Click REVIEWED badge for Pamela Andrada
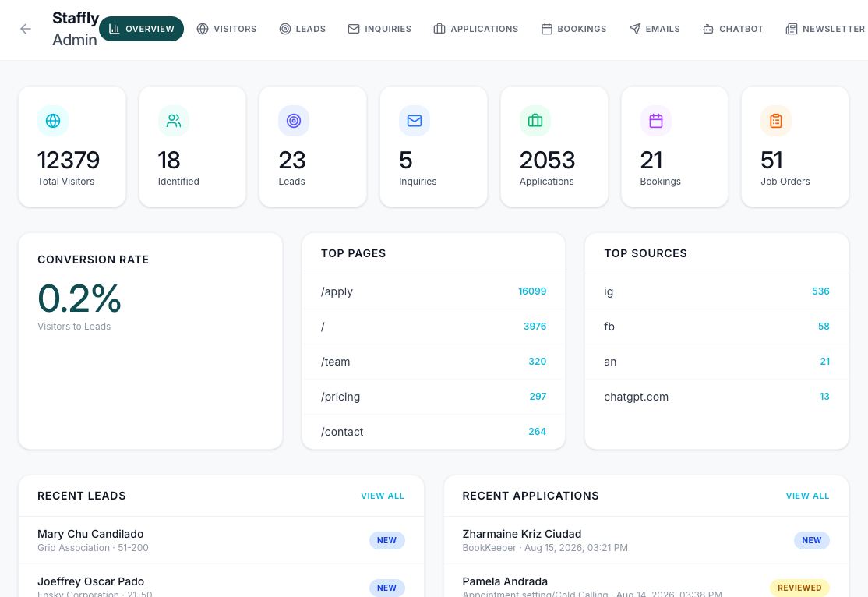Image resolution: width=868 pixels, height=597 pixels. [799, 588]
